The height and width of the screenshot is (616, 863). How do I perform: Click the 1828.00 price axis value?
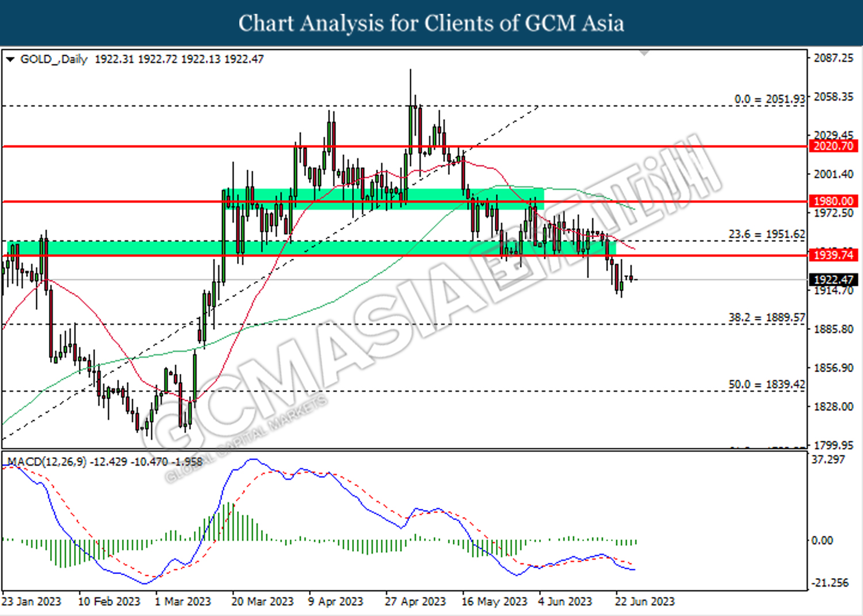[x=833, y=407]
